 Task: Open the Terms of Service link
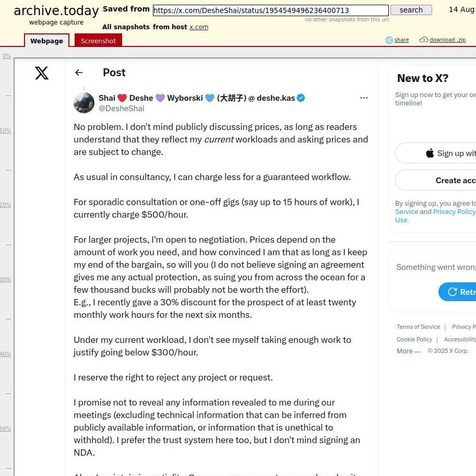coord(418,327)
